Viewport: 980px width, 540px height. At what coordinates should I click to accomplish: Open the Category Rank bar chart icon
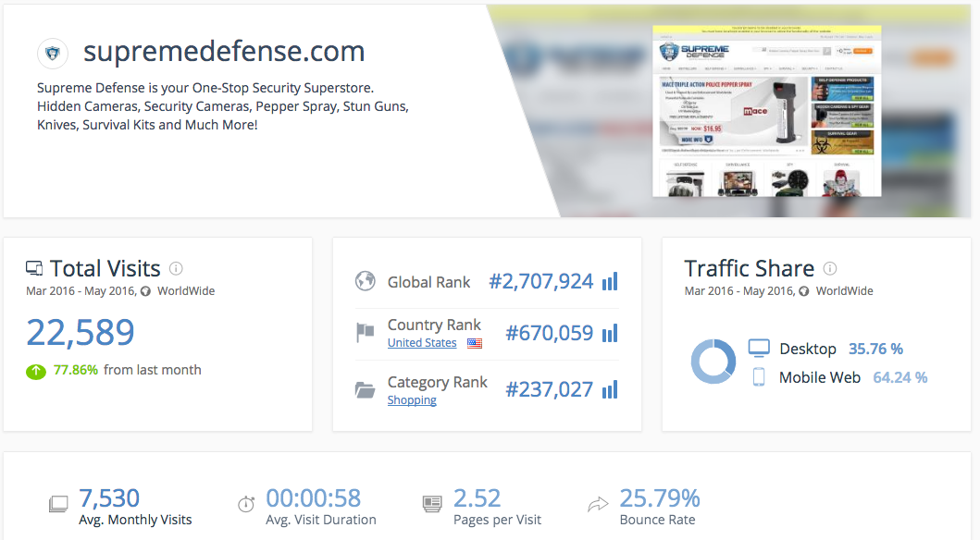(x=610, y=389)
